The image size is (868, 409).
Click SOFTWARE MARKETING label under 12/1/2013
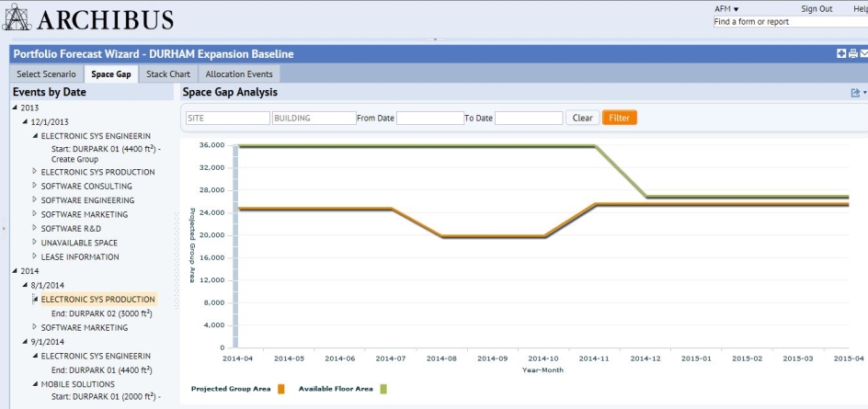click(85, 214)
